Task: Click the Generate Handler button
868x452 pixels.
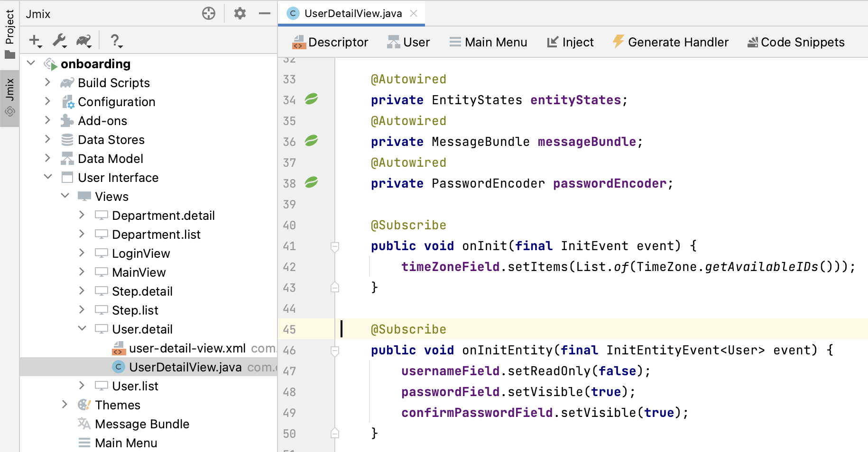Action: [x=670, y=42]
